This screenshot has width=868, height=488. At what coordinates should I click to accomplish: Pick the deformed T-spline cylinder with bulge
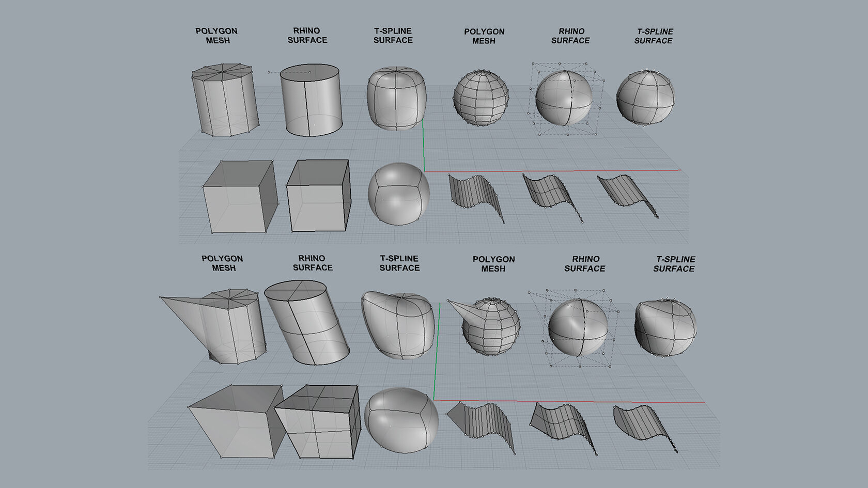click(x=398, y=325)
